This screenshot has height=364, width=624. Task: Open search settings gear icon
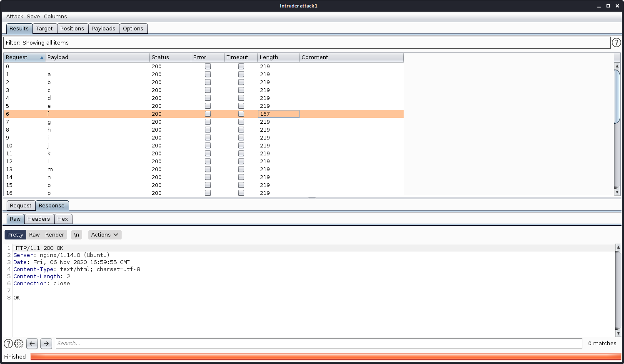pos(19,344)
